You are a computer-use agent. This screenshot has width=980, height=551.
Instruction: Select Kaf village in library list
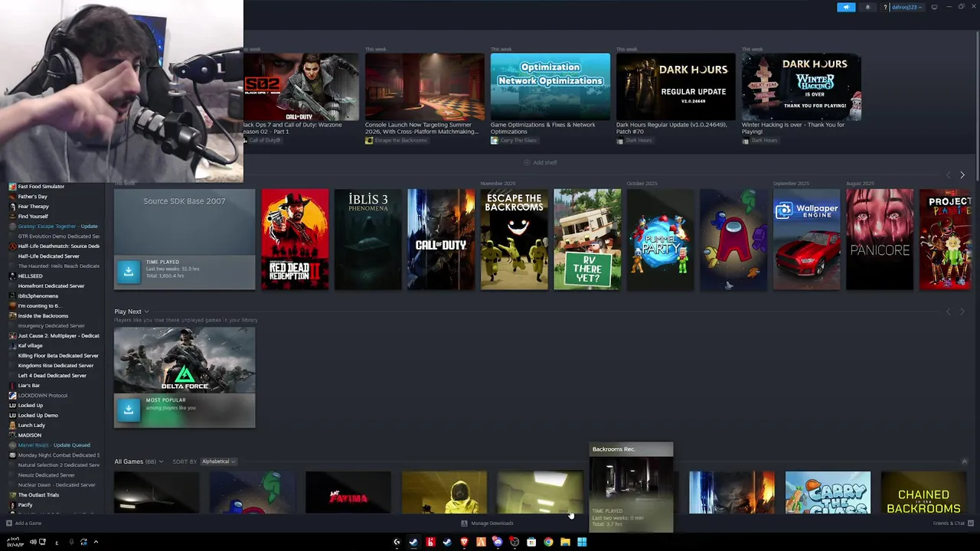[31, 346]
